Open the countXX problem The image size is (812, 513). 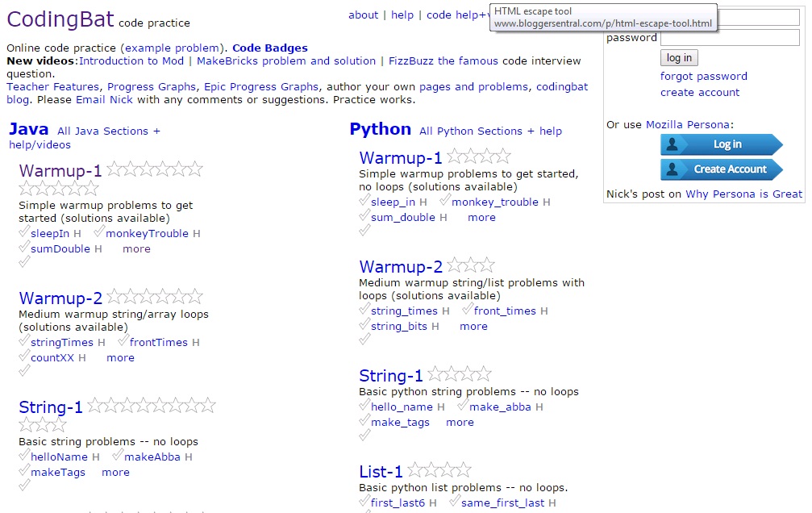point(52,357)
